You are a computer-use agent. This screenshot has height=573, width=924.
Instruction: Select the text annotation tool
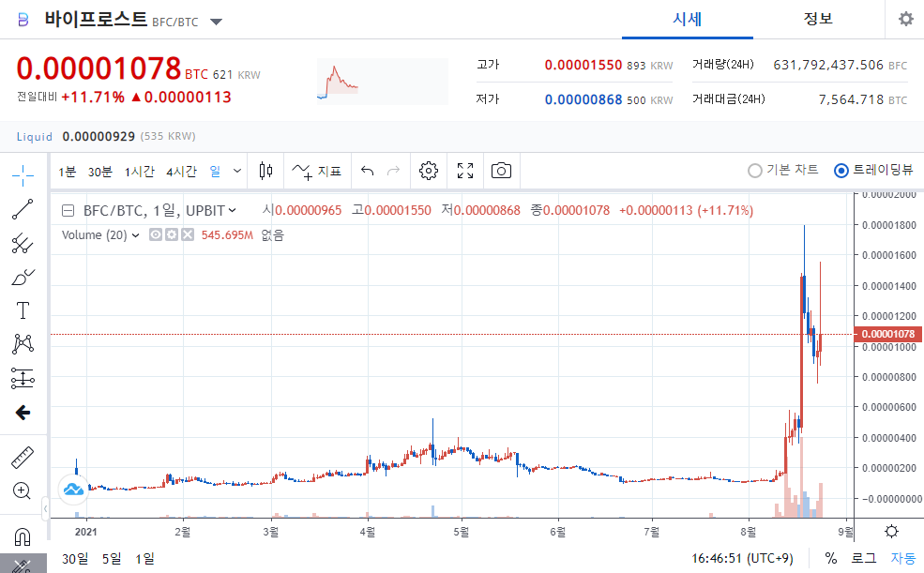(x=23, y=310)
